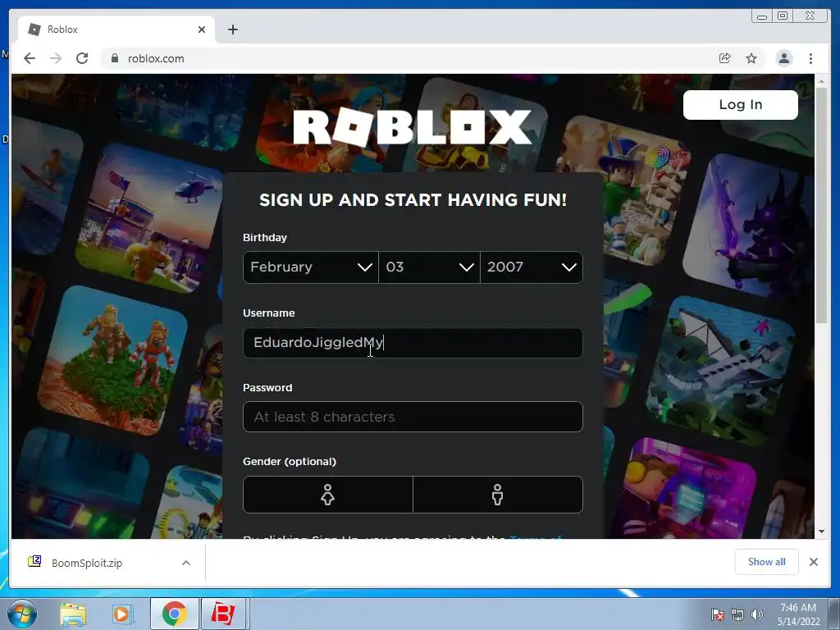Viewport: 840px width, 630px height.
Task: Open the birthday year dropdown showing 2007
Action: pyautogui.click(x=532, y=267)
